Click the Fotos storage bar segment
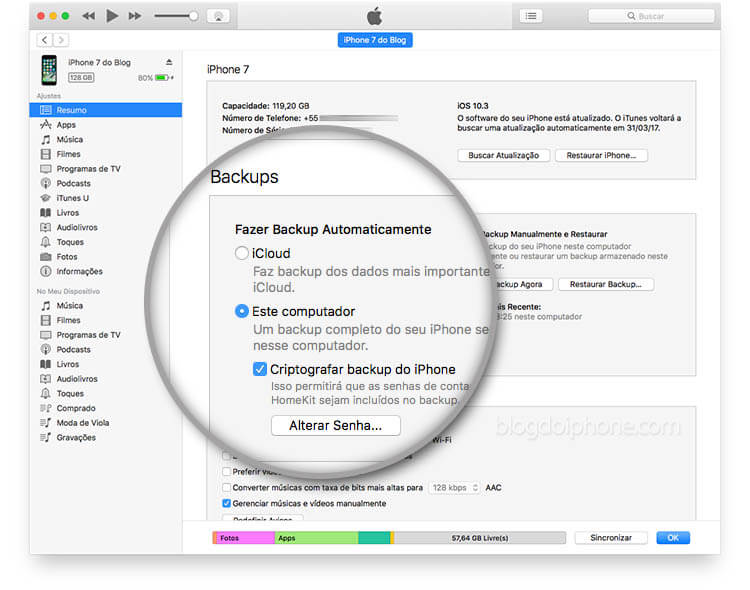Image resolution: width=750 pixels, height=590 pixels. click(245, 538)
